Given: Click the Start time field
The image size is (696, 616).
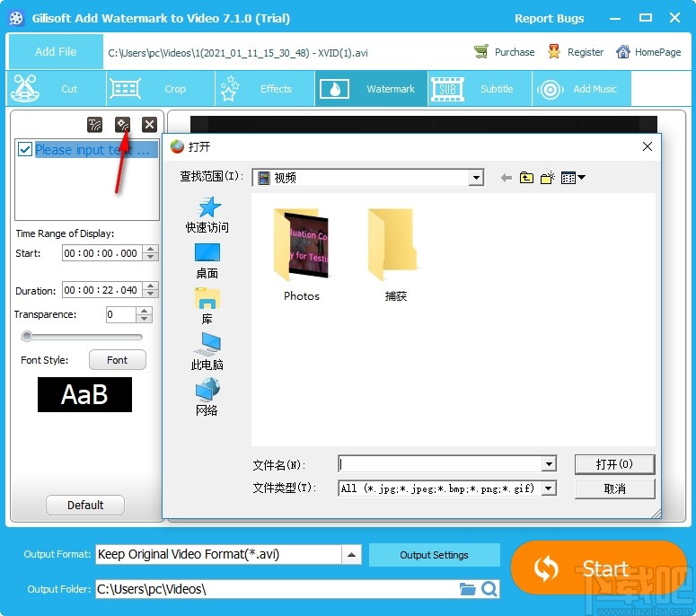Looking at the screenshot, I should pos(103,253).
